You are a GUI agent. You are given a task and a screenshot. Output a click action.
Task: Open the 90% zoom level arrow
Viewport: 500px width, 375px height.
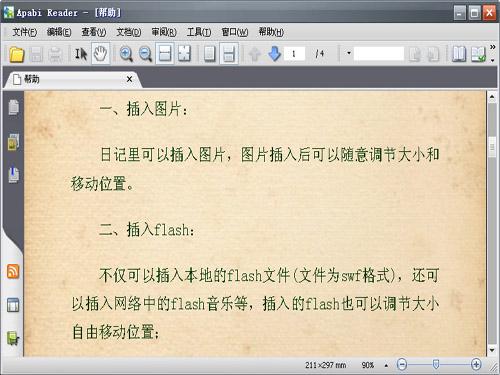386,365
